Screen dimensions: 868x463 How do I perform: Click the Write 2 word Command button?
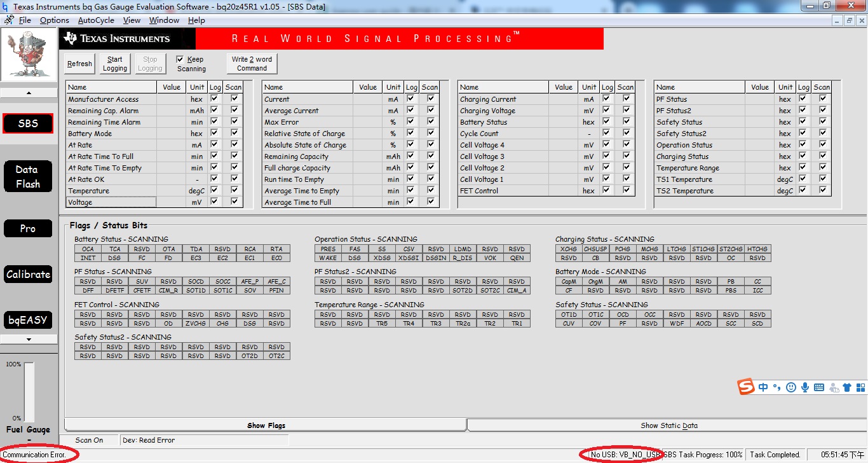tap(252, 64)
